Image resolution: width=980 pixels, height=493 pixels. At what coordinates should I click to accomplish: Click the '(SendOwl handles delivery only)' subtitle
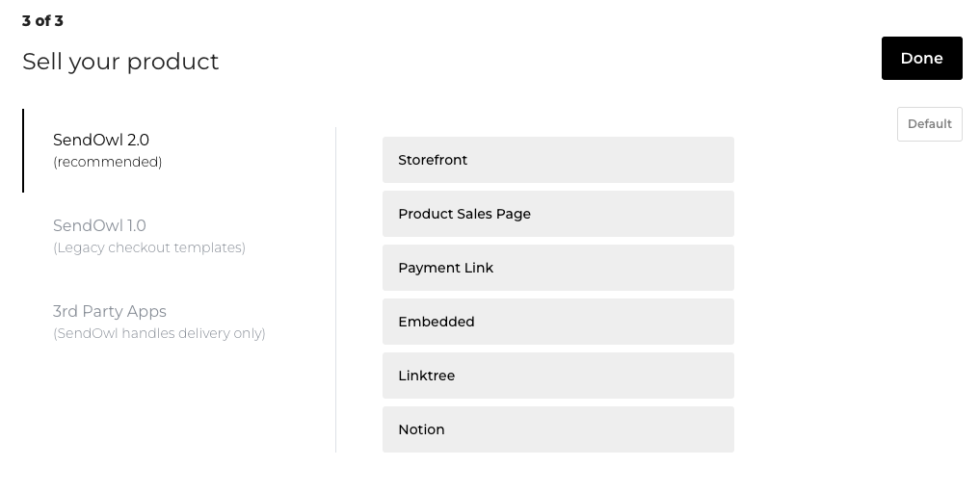pos(159,333)
